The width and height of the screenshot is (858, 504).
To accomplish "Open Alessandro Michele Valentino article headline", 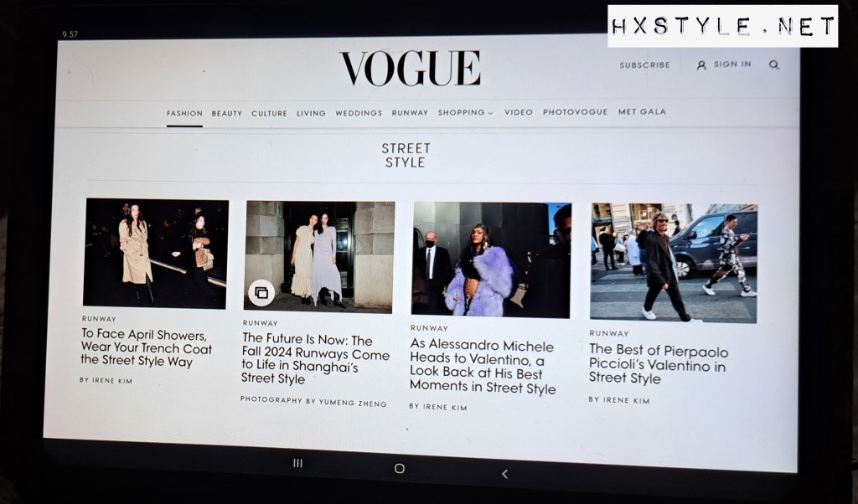I will pos(483,367).
